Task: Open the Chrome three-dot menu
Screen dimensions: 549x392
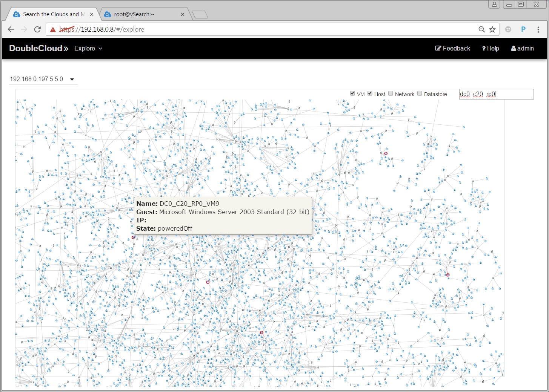Action: [x=538, y=29]
